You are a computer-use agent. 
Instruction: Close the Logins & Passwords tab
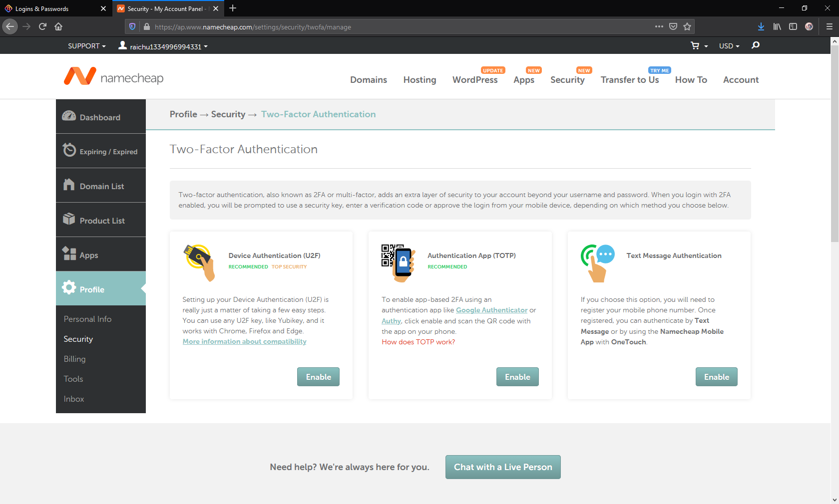pos(103,8)
